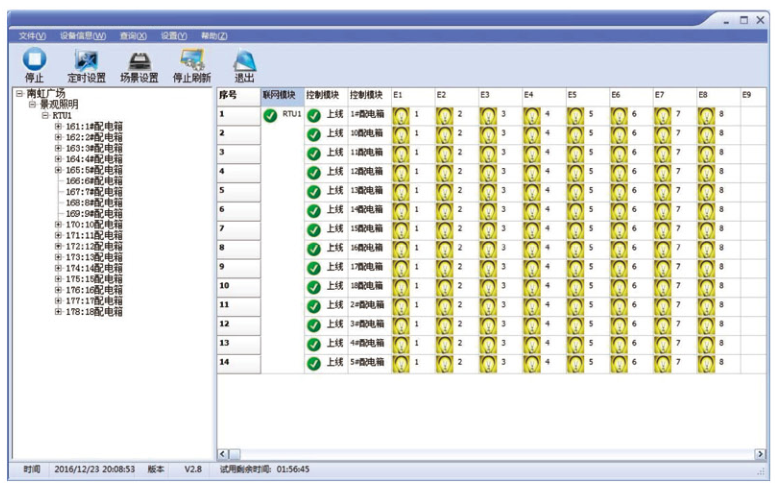This screenshot has height=486, width=775.
Task: Expand the 161:1#配电箱 tree node
Action: point(58,126)
